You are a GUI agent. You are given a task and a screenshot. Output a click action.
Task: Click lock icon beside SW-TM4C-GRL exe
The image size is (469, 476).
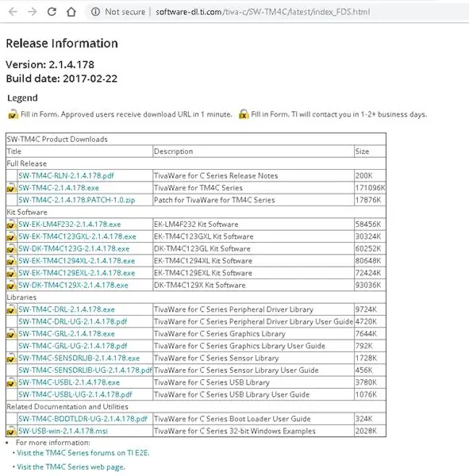pos(11,334)
